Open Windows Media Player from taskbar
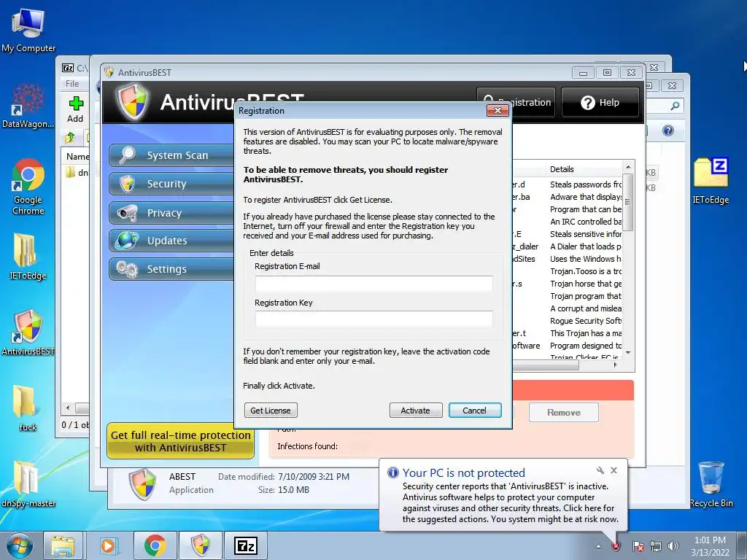This screenshot has height=560, width=747. click(108, 545)
